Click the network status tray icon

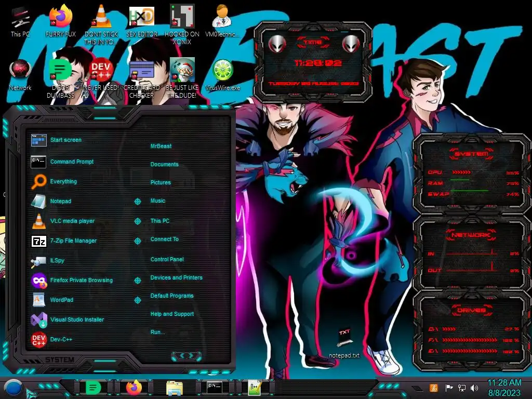coord(461,388)
